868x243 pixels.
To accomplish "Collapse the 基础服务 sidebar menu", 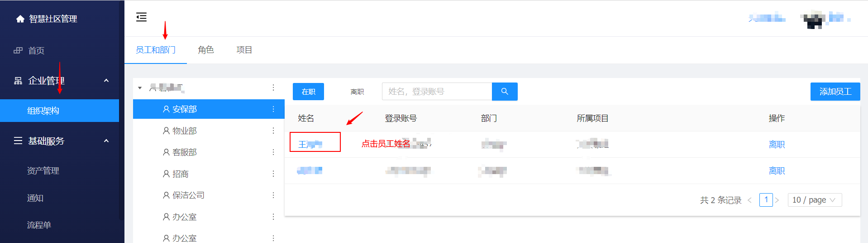I will point(106,141).
